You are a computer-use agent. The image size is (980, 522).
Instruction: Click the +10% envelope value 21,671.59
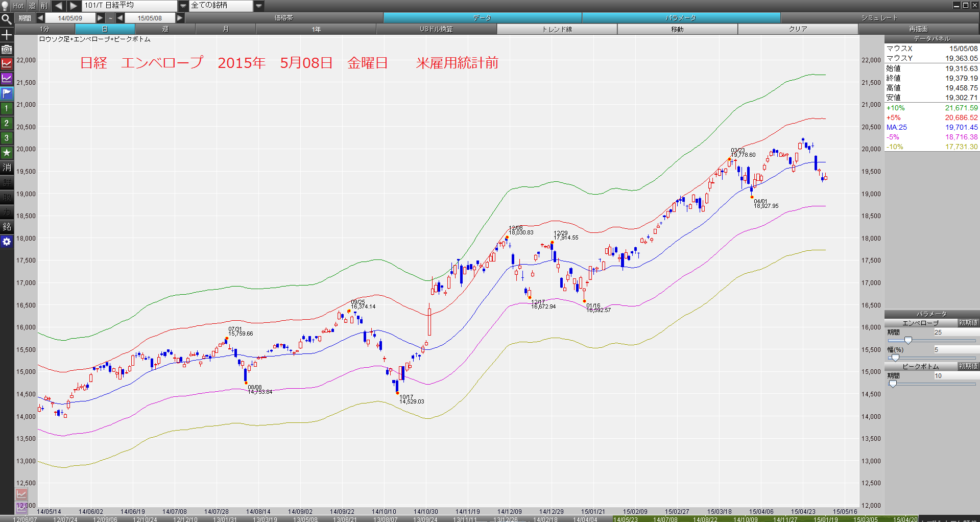coord(961,108)
